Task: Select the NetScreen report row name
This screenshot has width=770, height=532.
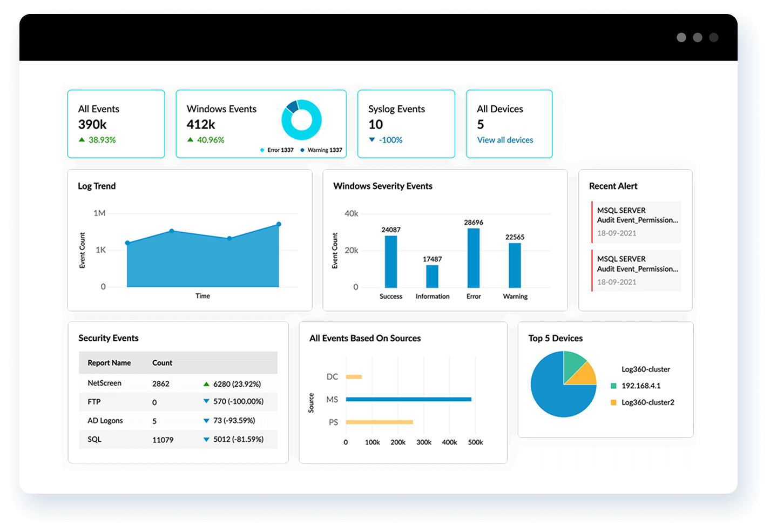Action: pyautogui.click(x=104, y=383)
